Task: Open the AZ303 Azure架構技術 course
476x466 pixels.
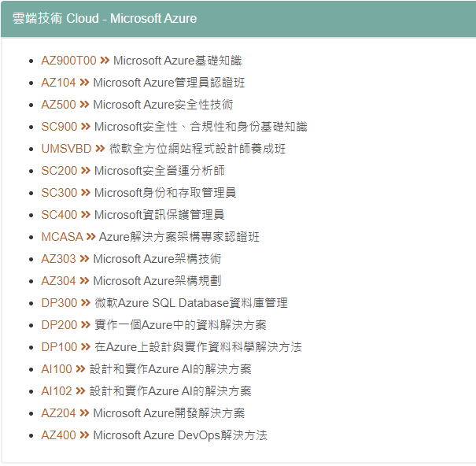Action: coord(131,259)
